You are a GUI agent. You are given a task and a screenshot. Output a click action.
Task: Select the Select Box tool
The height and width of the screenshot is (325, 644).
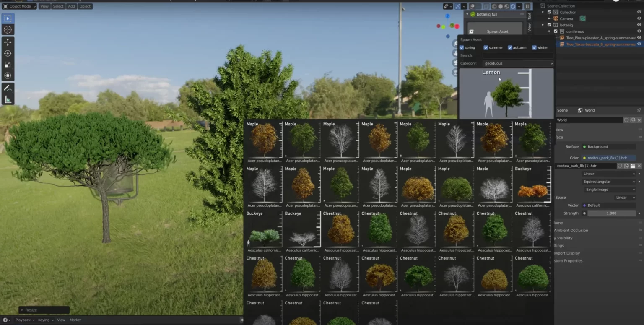(8, 18)
